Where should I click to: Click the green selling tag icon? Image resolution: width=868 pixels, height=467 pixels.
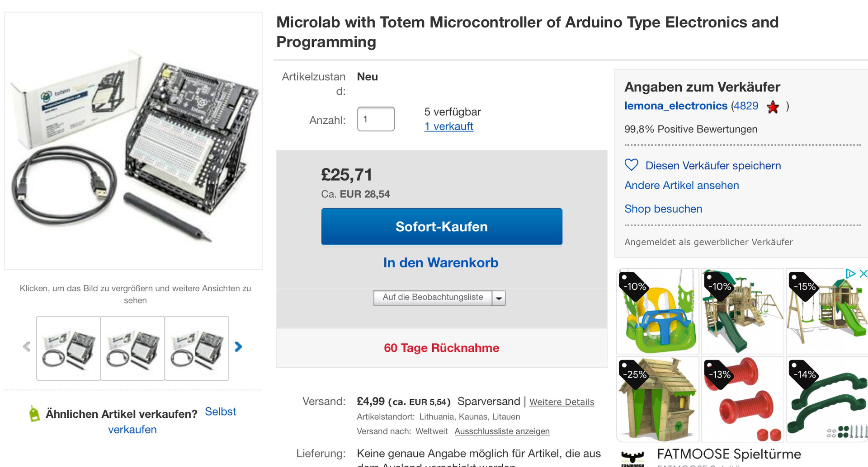[x=34, y=413]
